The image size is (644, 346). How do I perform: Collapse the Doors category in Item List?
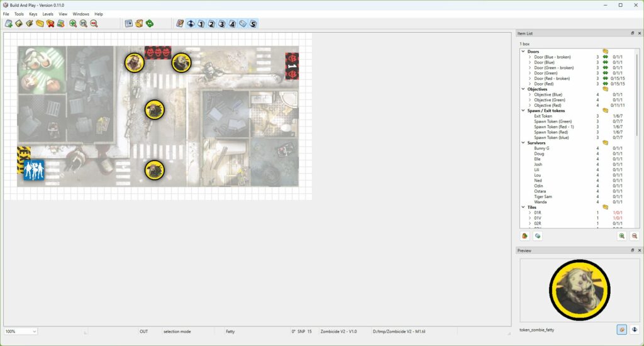[x=523, y=52]
